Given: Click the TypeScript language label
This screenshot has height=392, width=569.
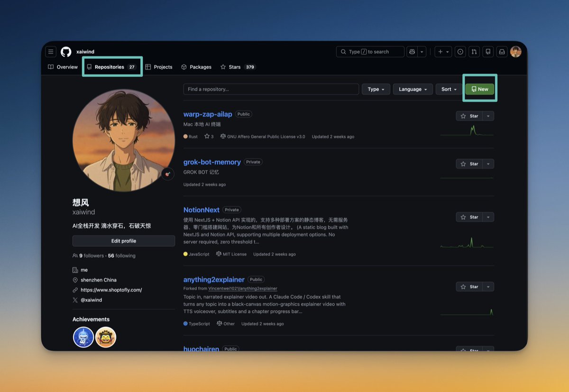Looking at the screenshot, I should (x=199, y=324).
